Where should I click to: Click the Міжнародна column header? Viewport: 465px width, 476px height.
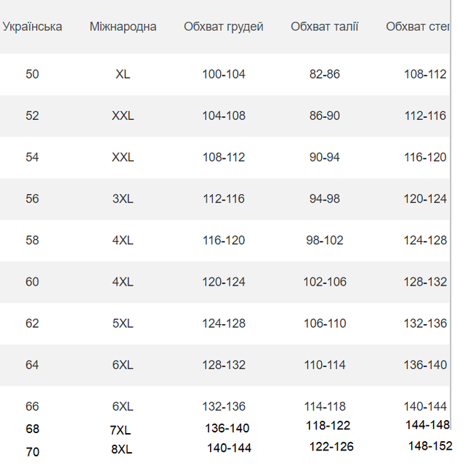tap(123, 27)
